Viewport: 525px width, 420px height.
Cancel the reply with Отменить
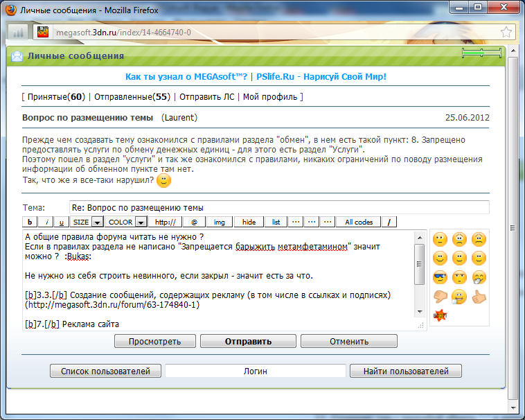point(349,341)
